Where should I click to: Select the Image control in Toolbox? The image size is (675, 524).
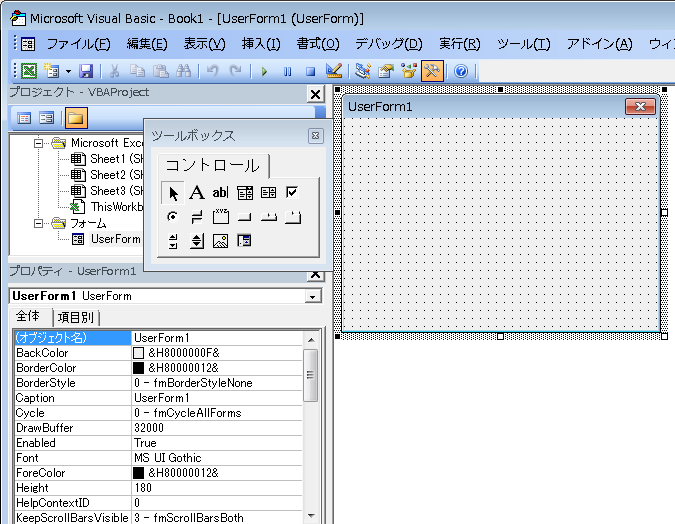tap(220, 241)
